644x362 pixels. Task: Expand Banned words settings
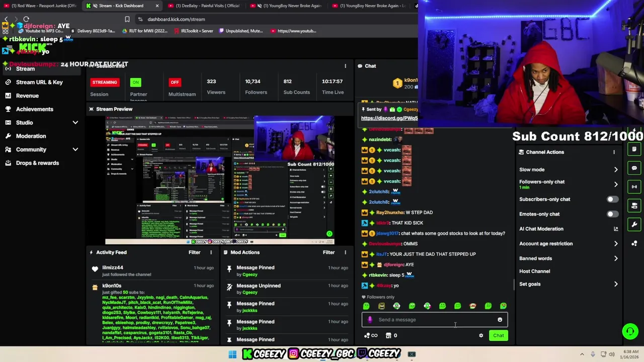pyautogui.click(x=615, y=258)
